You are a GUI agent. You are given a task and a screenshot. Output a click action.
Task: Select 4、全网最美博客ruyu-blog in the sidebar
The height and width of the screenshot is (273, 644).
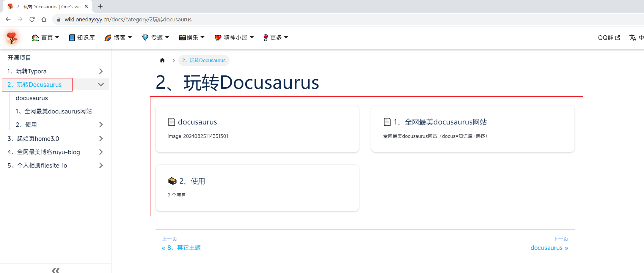[44, 152]
